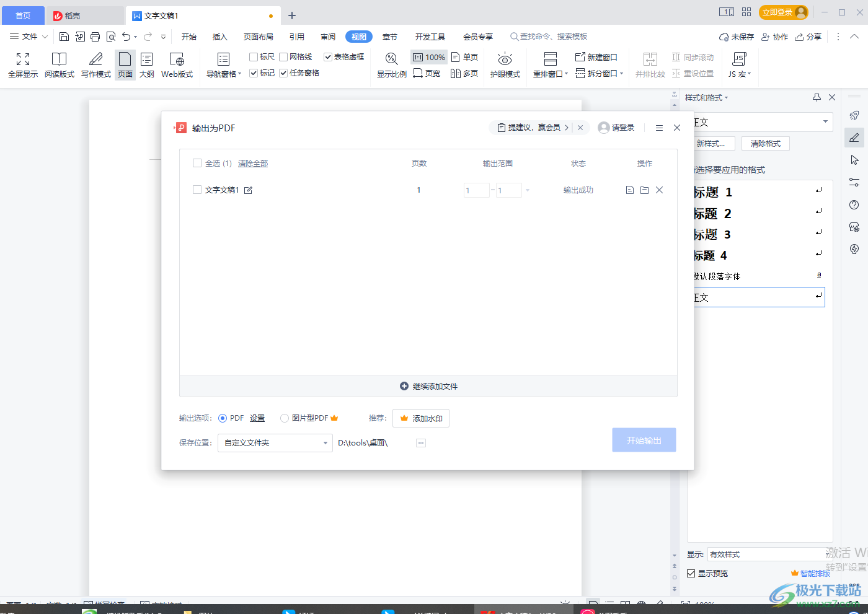The width and height of the screenshot is (868, 614).
Task: Uncheck the 任务窗格 task pane checkbox
Action: pyautogui.click(x=283, y=73)
